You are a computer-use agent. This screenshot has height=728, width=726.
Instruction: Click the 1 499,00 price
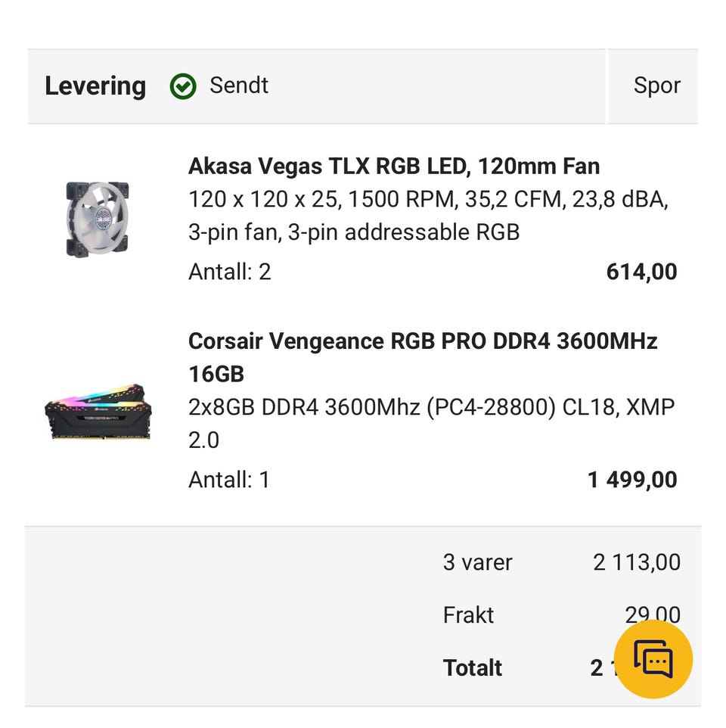pos(632,479)
